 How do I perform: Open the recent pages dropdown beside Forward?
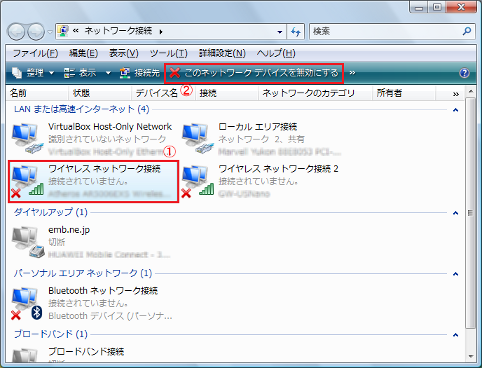tap(50, 32)
